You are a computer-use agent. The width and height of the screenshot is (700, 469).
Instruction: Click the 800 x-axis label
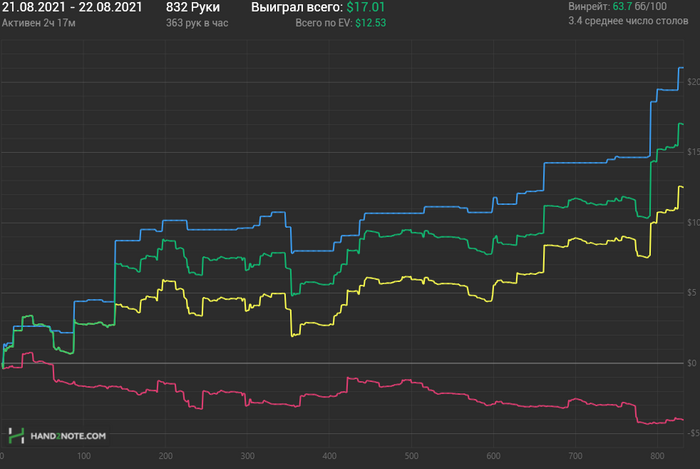pos(658,456)
